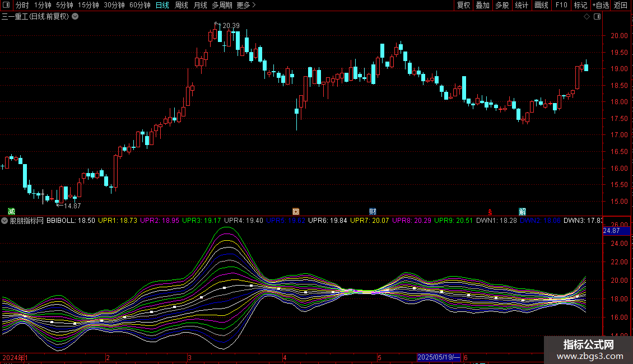Click the 返回 back button

point(621,5)
